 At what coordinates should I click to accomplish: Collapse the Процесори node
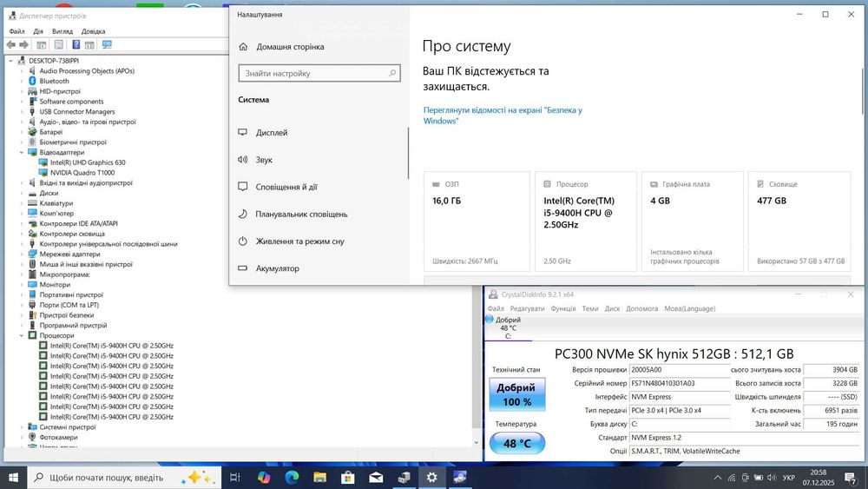pyautogui.click(x=23, y=335)
